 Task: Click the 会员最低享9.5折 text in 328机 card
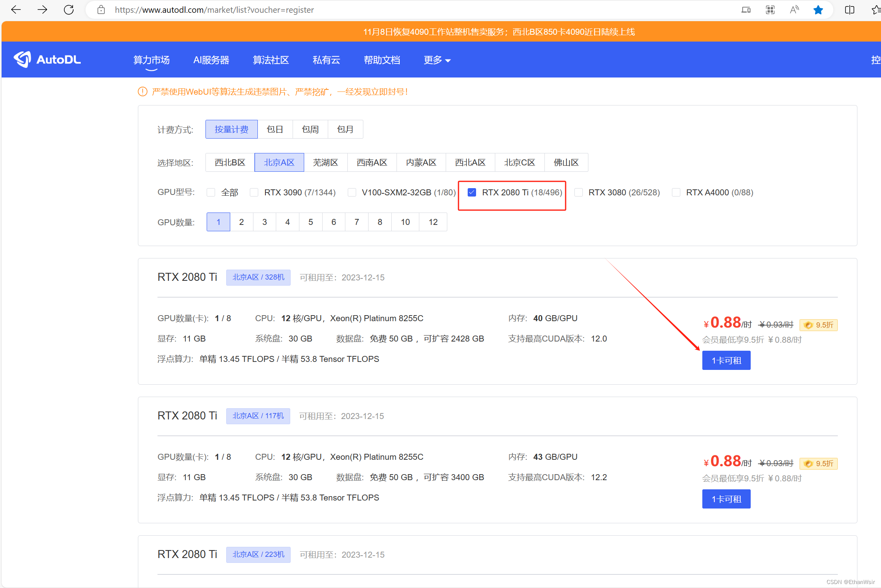coord(733,340)
